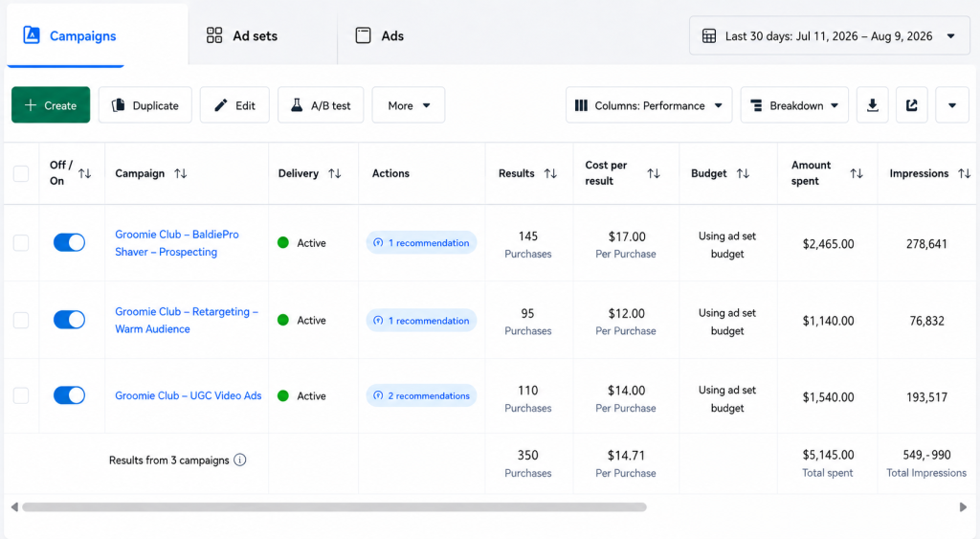Click left arrow of horizontal scrollbar
Viewport: 980px width, 539px height.
click(14, 507)
